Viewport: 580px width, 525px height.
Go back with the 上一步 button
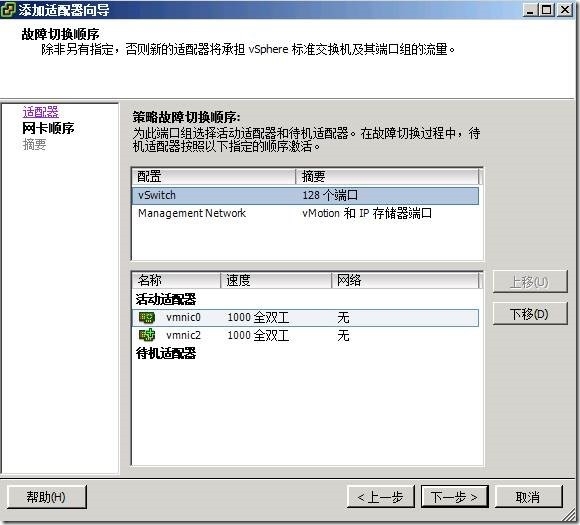tap(381, 497)
